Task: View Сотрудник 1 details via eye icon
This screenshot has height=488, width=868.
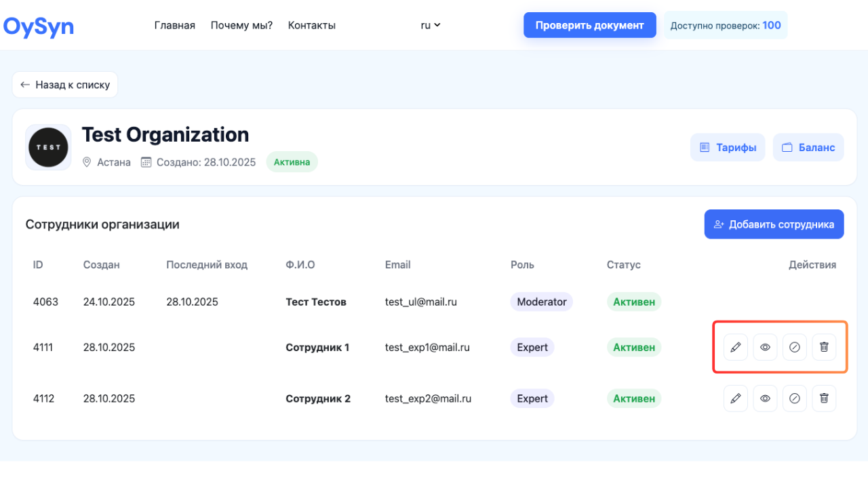Action: click(x=765, y=347)
